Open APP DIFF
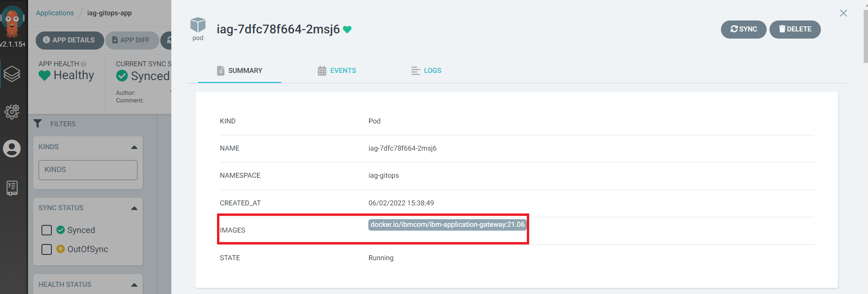The width and height of the screenshot is (868, 294). point(132,40)
